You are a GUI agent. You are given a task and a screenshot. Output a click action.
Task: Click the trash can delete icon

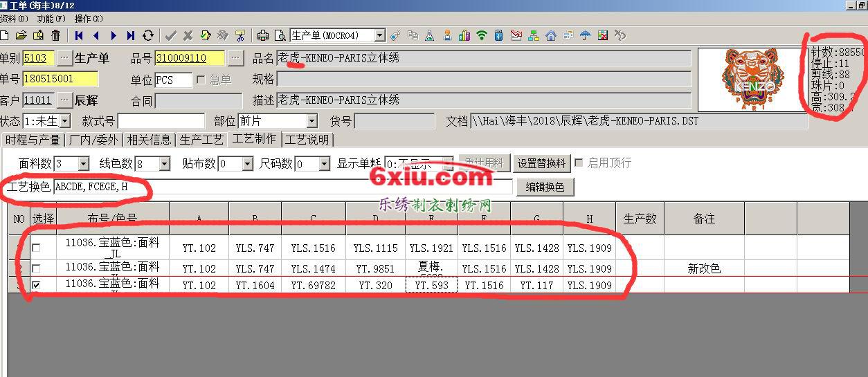(56, 35)
